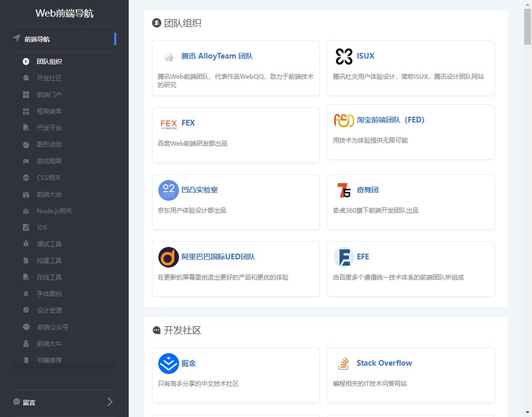Click the 调试工具 bug icon in sidebar

tap(26, 244)
